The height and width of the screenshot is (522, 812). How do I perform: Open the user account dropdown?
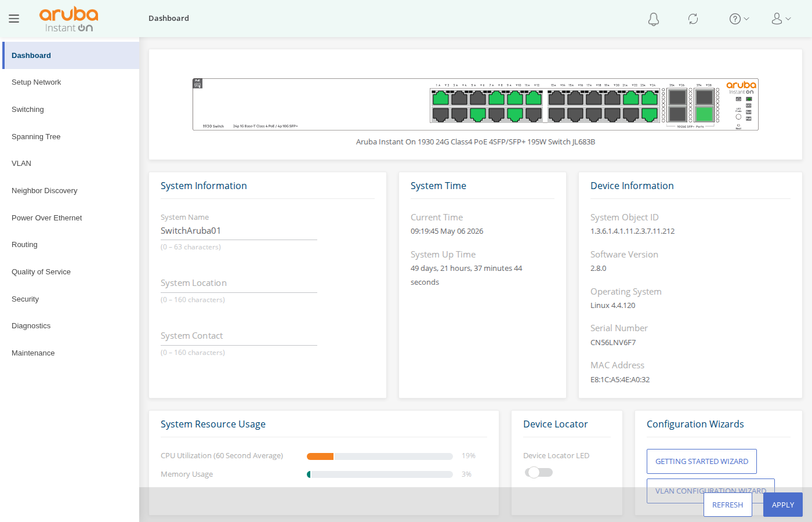point(781,19)
